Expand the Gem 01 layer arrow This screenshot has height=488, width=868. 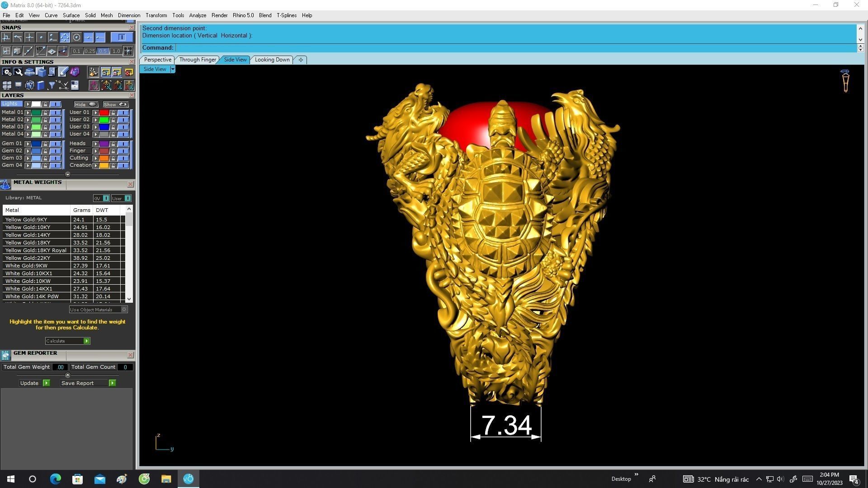(28, 144)
